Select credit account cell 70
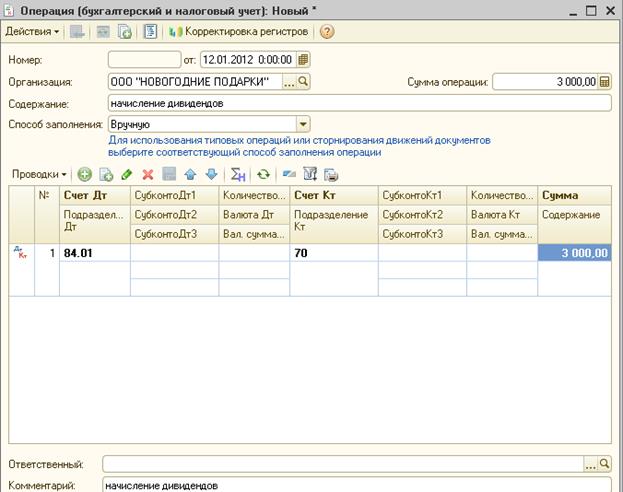This screenshot has width=623, height=492. click(x=334, y=253)
